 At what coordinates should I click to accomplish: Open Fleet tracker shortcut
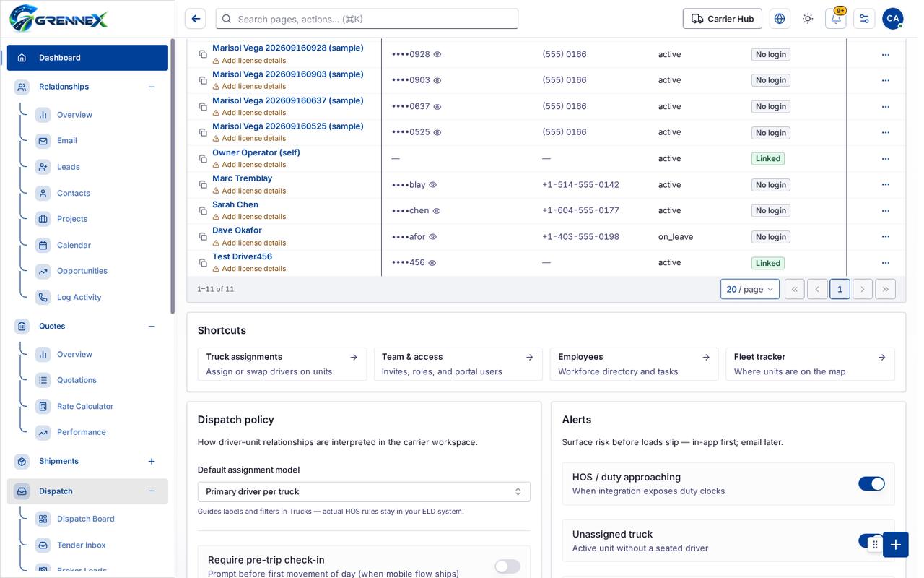coord(810,364)
